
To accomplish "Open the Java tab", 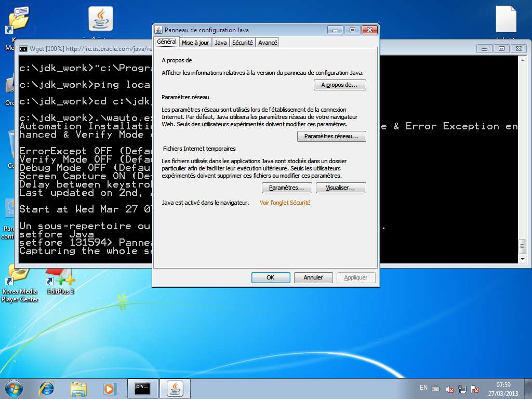I will click(220, 43).
